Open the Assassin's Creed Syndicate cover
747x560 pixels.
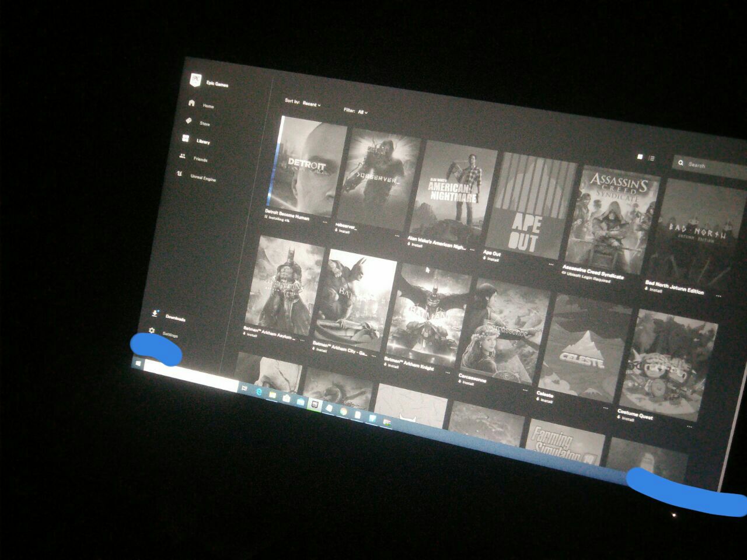[x=612, y=220]
